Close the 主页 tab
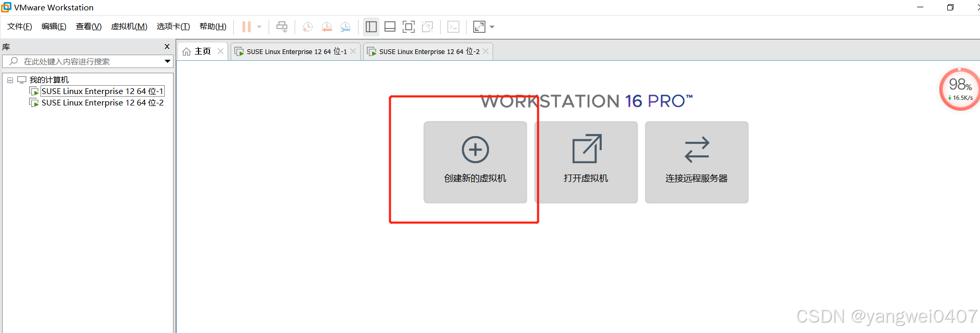The height and width of the screenshot is (333, 980). [x=220, y=51]
